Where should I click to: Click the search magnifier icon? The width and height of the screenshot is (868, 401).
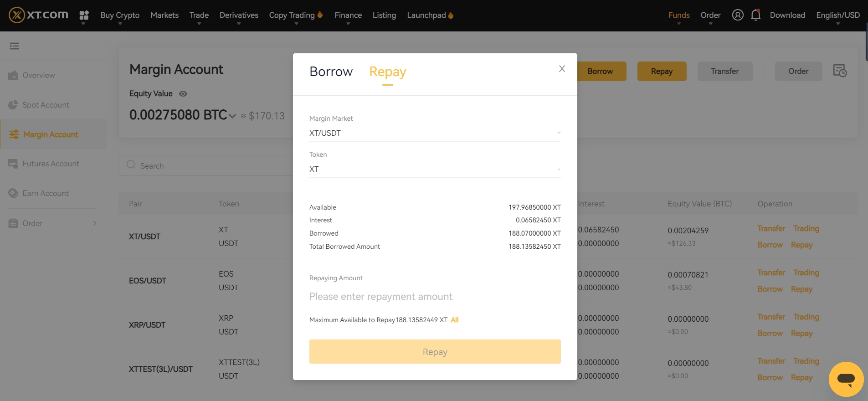[131, 165]
